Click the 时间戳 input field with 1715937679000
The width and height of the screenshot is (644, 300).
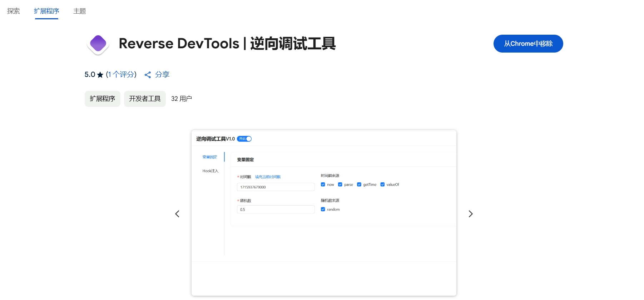[x=276, y=187]
